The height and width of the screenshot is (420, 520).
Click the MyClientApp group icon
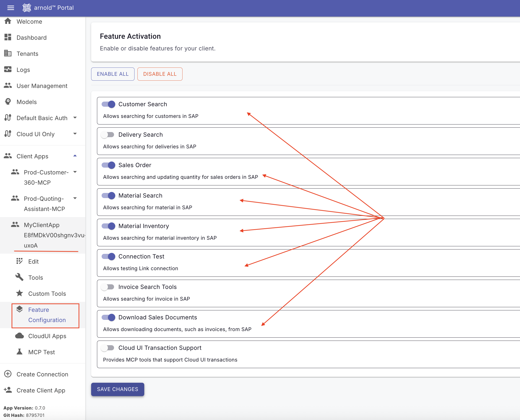pos(15,225)
